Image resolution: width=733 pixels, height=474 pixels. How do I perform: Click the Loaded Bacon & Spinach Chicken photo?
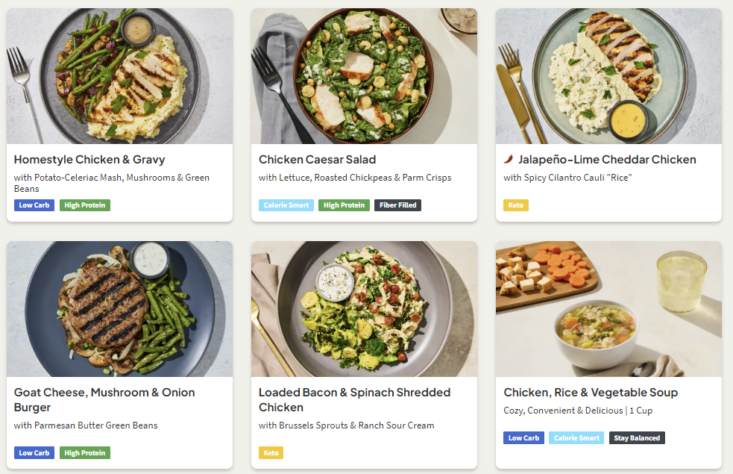pos(364,308)
